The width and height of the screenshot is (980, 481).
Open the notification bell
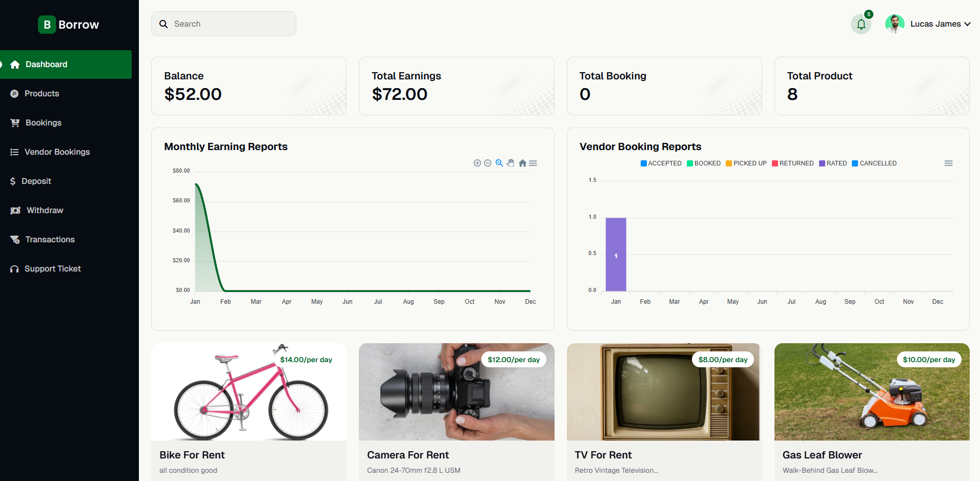(x=861, y=24)
